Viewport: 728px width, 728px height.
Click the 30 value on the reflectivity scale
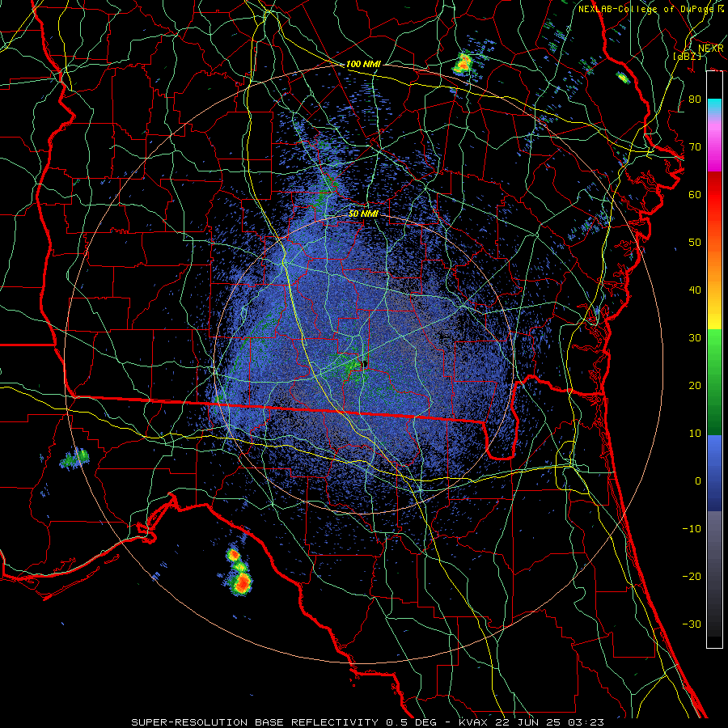pyautogui.click(x=695, y=338)
